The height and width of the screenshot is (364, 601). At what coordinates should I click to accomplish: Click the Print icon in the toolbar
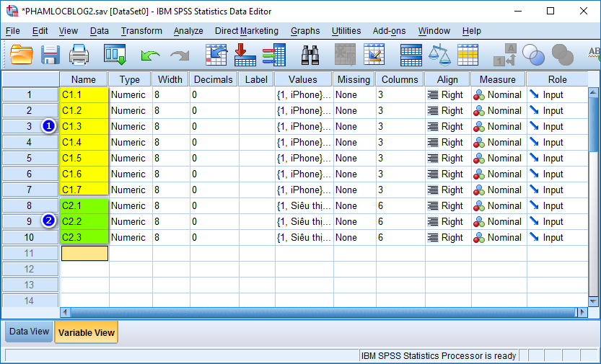click(79, 55)
